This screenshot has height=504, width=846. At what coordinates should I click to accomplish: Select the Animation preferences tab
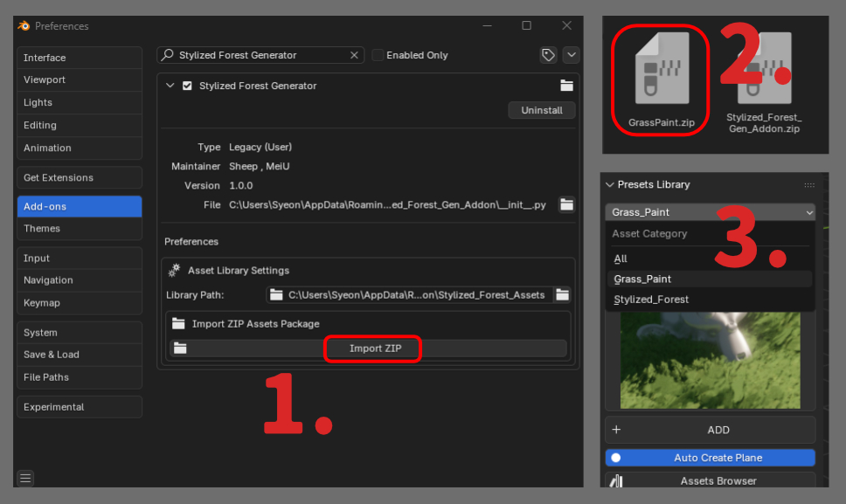[80, 148]
